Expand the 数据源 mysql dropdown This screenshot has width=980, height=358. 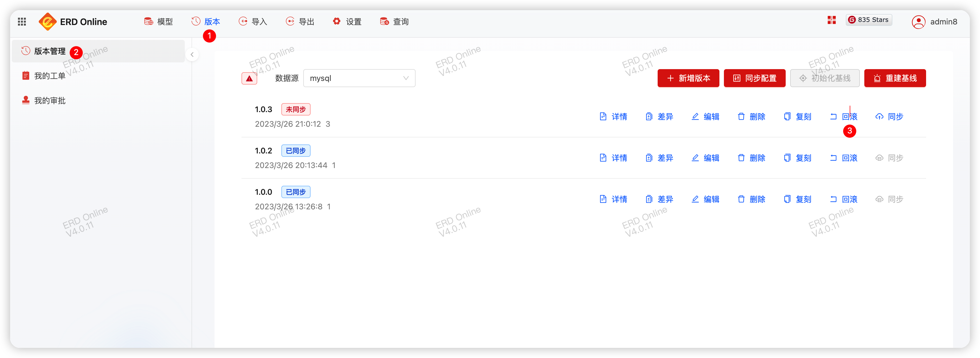click(359, 78)
